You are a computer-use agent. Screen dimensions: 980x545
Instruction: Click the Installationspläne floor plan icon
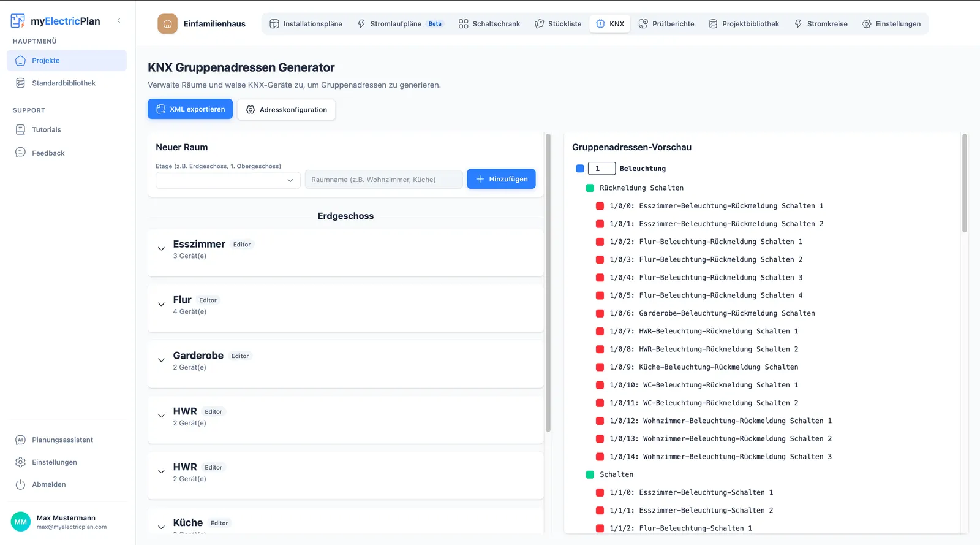click(274, 24)
